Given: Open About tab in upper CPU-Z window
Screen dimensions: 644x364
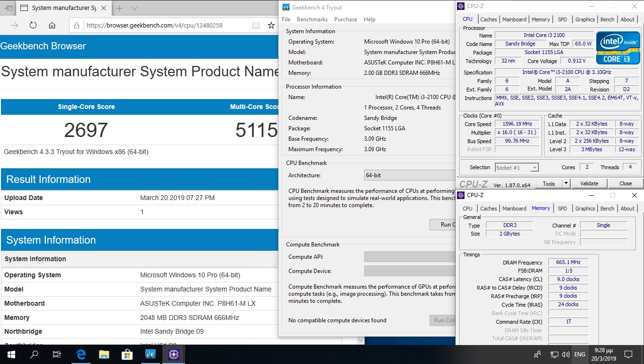Looking at the screenshot, I should [x=627, y=19].
